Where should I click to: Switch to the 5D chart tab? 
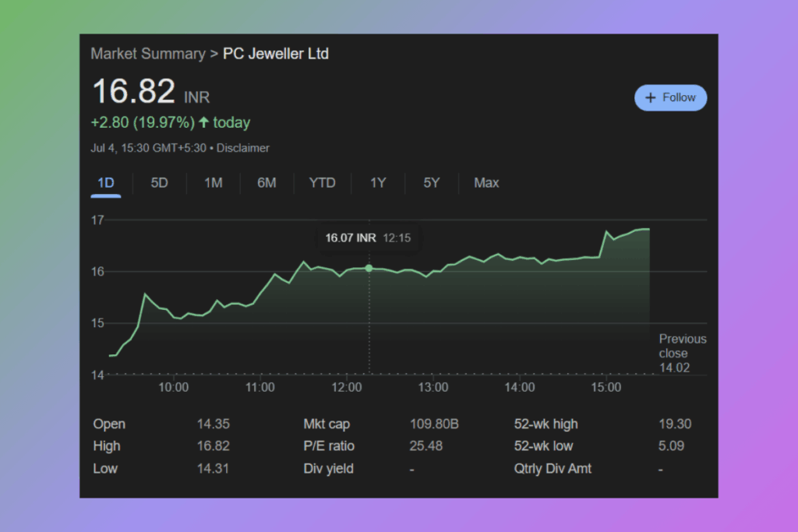(x=159, y=183)
